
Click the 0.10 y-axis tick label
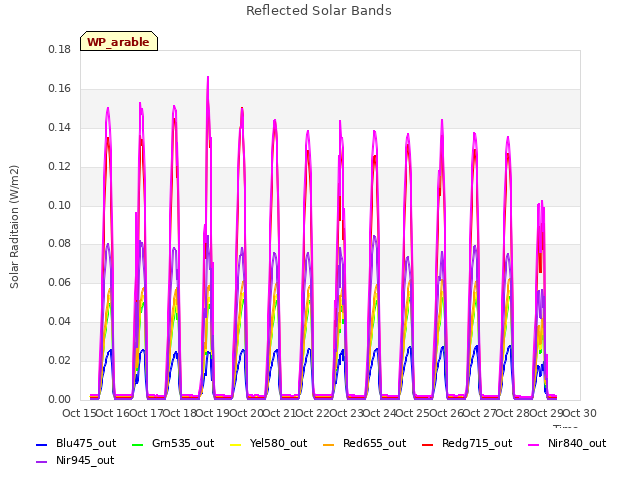click(x=60, y=205)
